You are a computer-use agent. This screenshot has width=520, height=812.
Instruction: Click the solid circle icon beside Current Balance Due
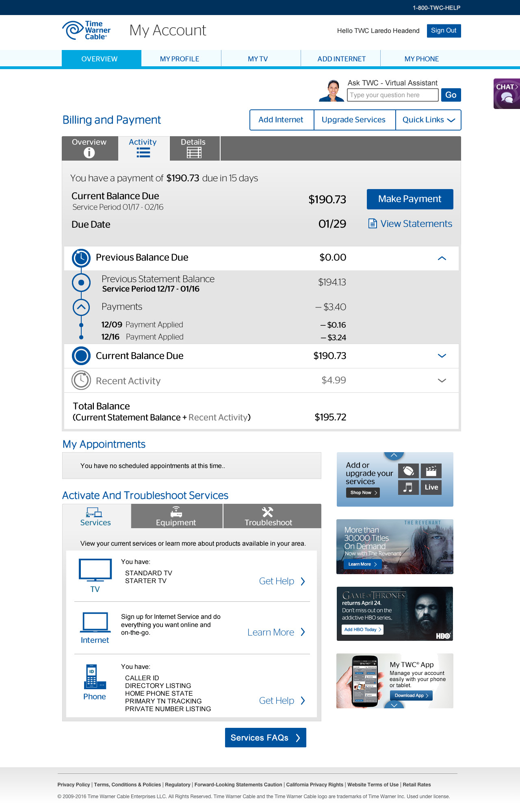[81, 356]
